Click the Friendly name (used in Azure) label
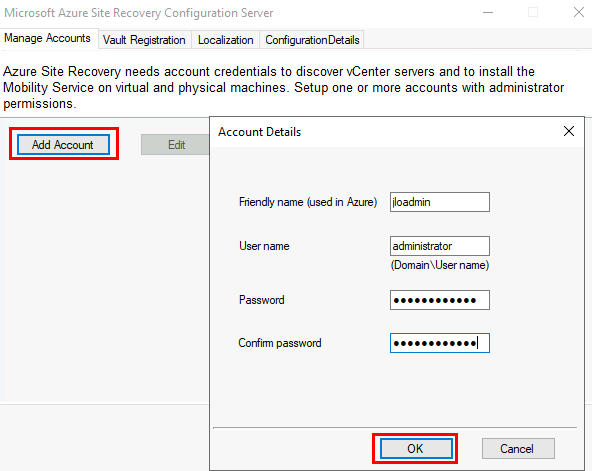 click(x=308, y=202)
